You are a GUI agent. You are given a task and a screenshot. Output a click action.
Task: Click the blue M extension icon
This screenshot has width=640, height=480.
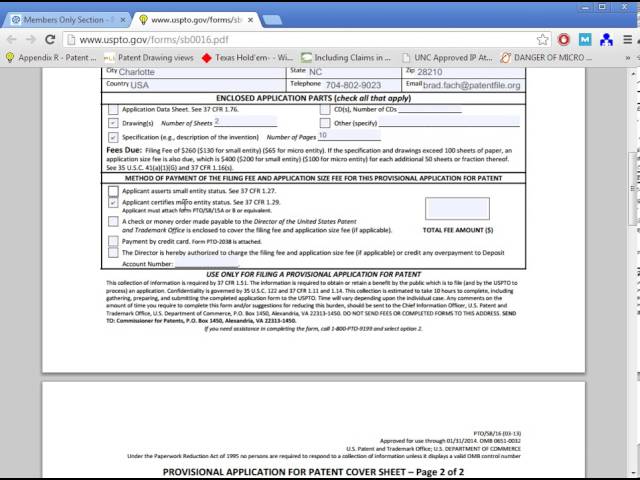pyautogui.click(x=585, y=40)
